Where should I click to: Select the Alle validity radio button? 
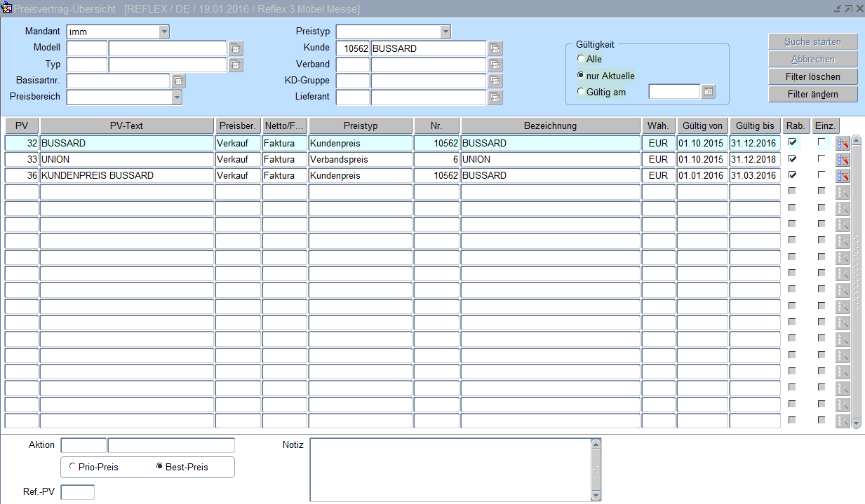(x=580, y=59)
